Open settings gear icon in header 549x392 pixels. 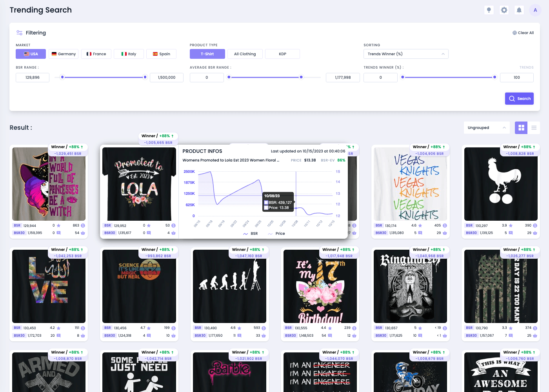click(504, 10)
